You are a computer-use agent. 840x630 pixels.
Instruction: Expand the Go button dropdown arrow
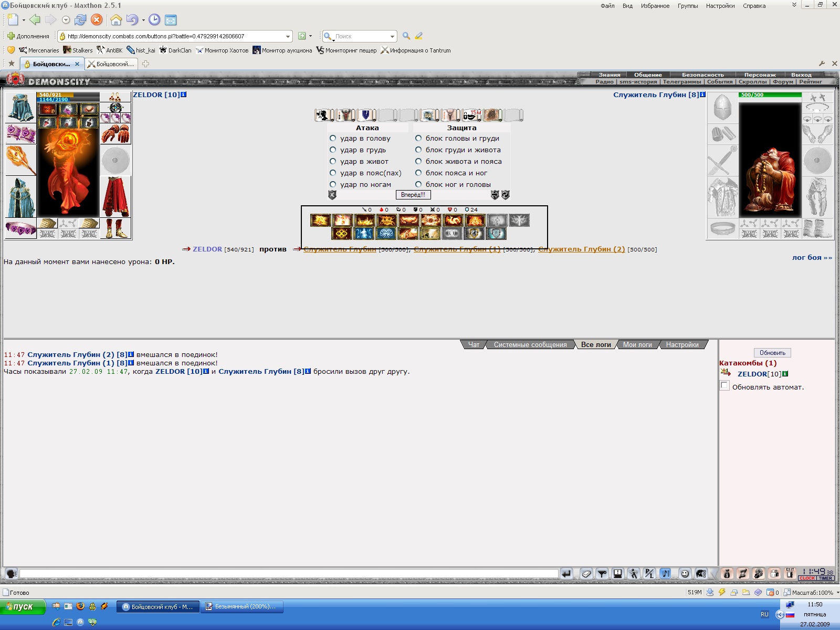[x=310, y=36]
